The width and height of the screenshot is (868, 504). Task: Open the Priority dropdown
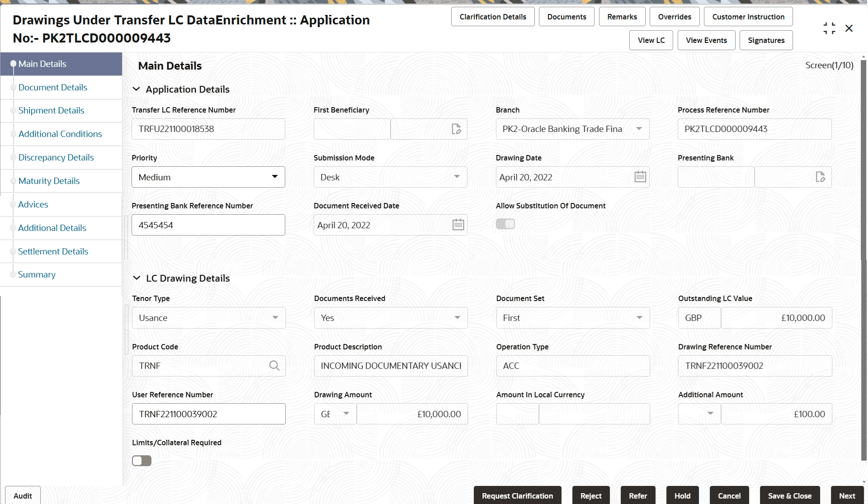(275, 177)
